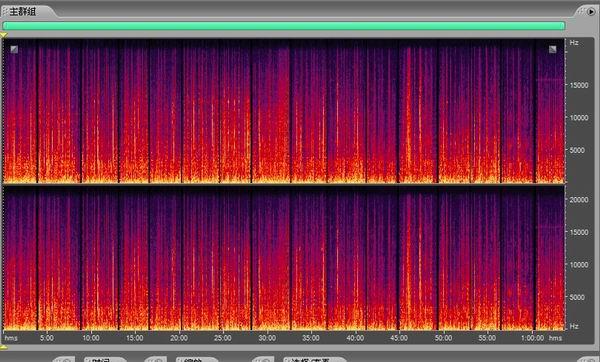Click the 15000 mark on the upper frequency scale
The width and height of the screenshot is (600, 362).
click(579, 85)
